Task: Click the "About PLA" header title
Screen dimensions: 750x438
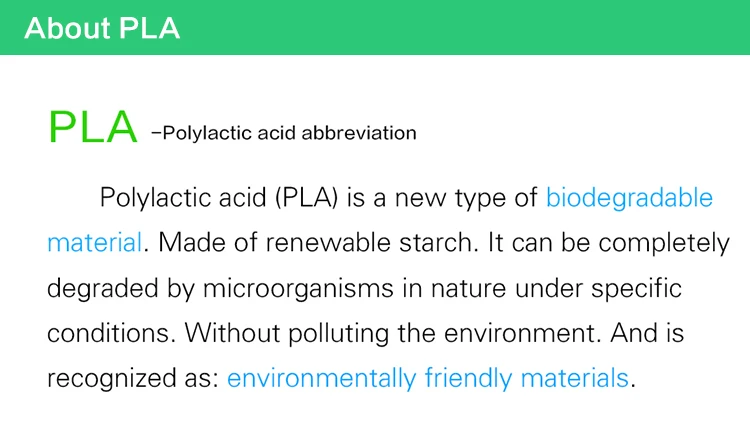Action: click(x=102, y=28)
